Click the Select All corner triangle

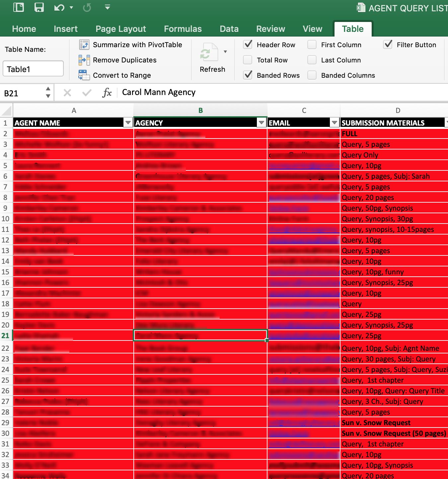click(7, 110)
